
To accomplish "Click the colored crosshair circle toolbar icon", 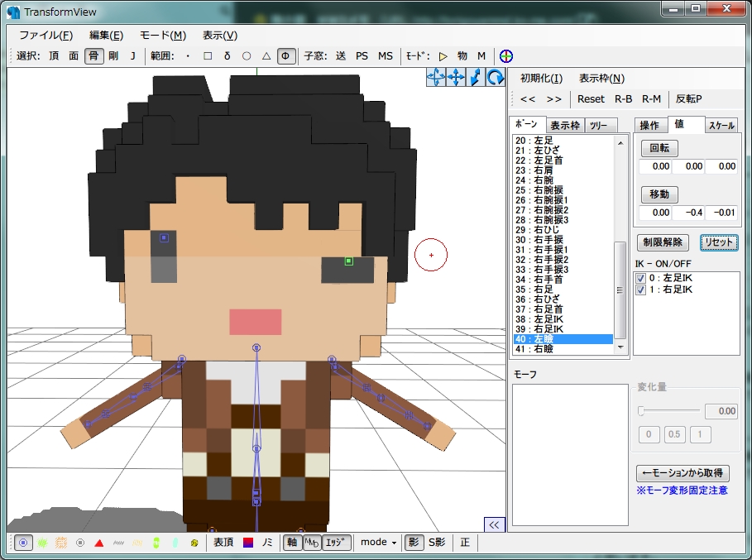I will click(x=506, y=56).
